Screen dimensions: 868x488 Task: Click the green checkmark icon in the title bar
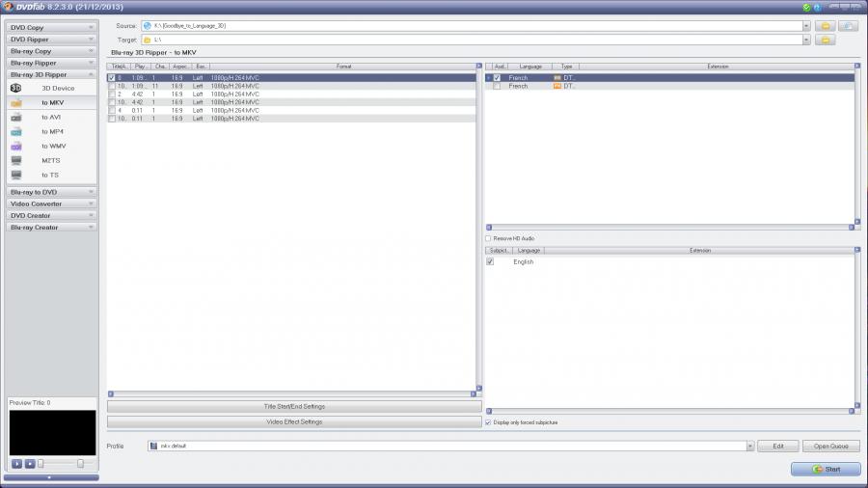[806, 7]
